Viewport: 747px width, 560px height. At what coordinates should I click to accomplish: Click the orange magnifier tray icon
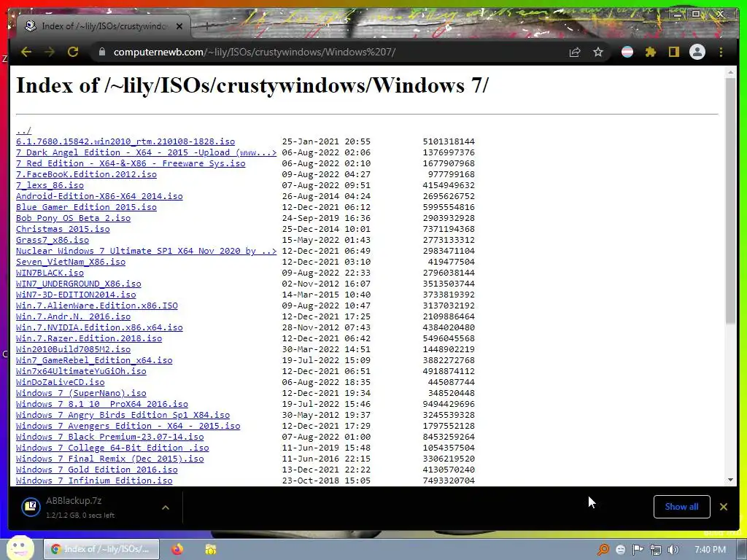pos(603,550)
